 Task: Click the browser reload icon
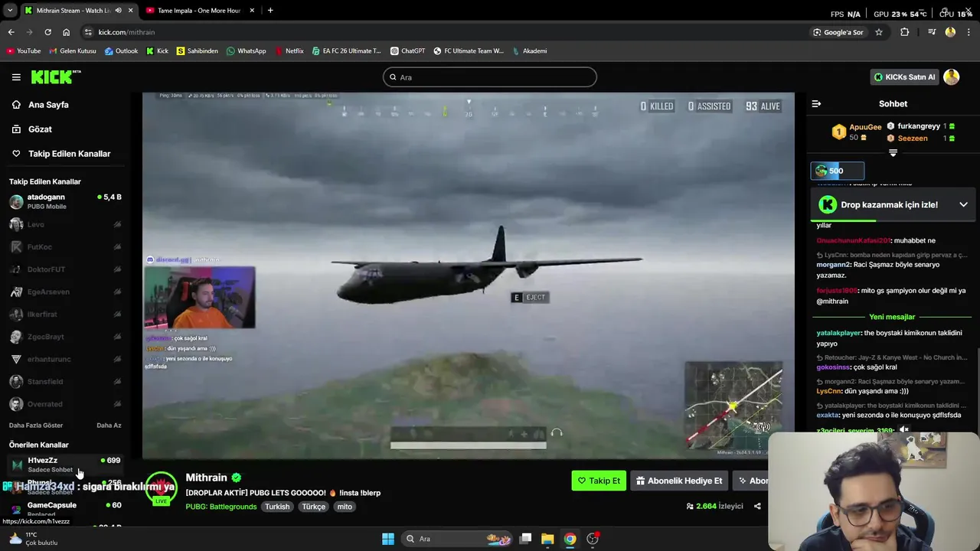point(47,32)
